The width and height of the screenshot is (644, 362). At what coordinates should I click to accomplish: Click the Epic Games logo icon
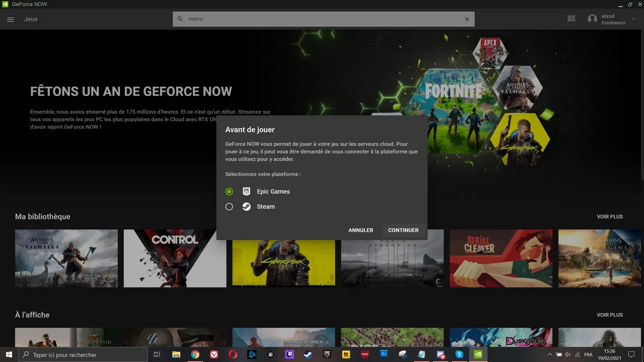pos(246,191)
